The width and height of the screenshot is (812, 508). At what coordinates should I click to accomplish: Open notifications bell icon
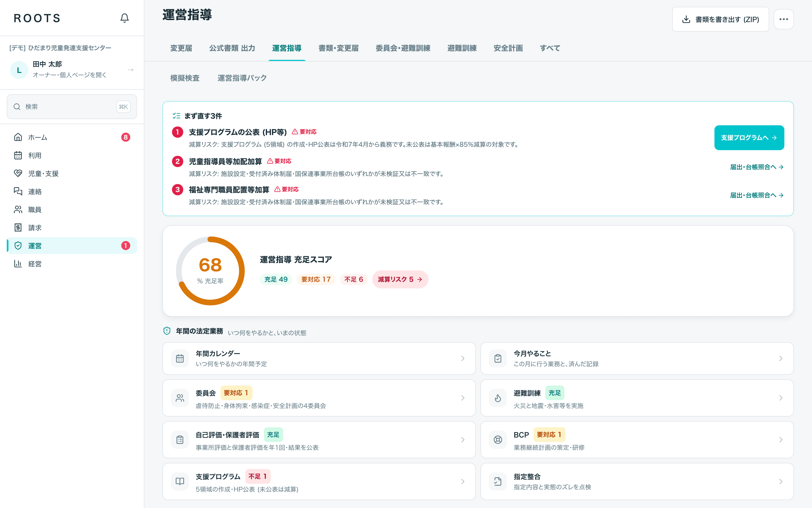125,18
